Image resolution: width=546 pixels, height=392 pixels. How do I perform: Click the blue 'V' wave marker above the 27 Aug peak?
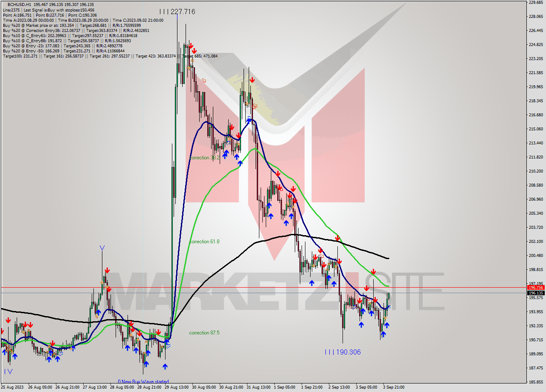click(102, 248)
